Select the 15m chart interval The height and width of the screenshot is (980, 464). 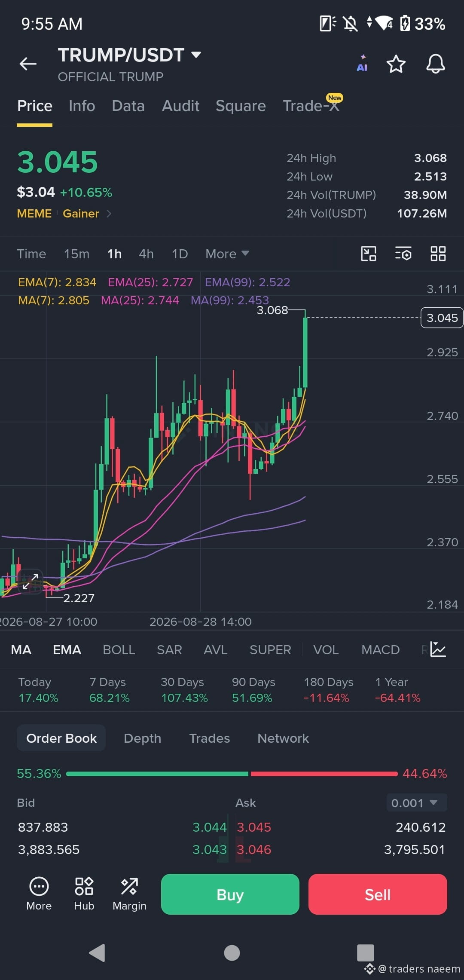pyautogui.click(x=76, y=254)
